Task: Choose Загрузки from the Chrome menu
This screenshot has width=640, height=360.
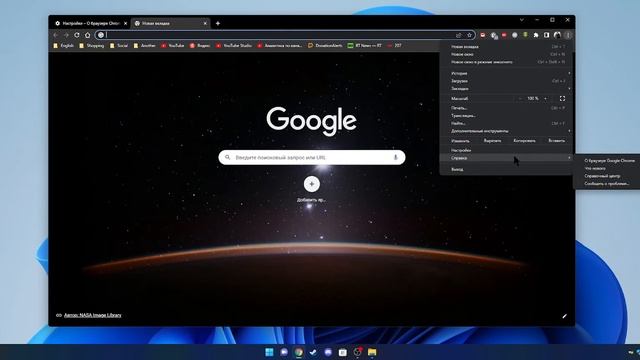Action: 506,81
